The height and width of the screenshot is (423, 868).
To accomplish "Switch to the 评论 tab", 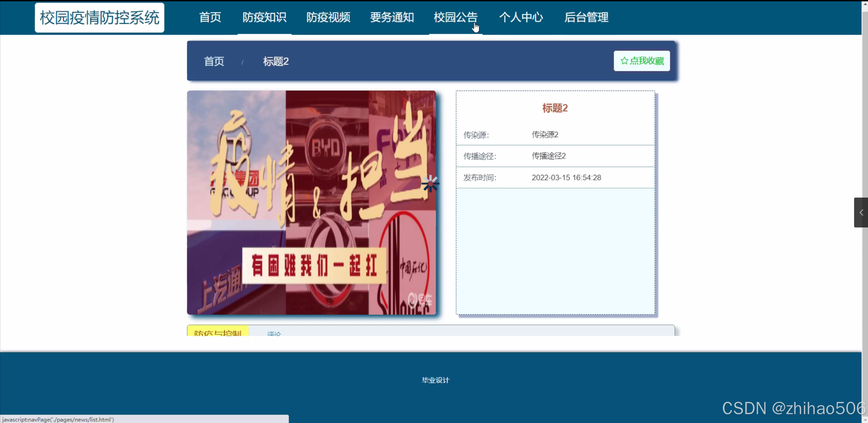I will tap(274, 333).
